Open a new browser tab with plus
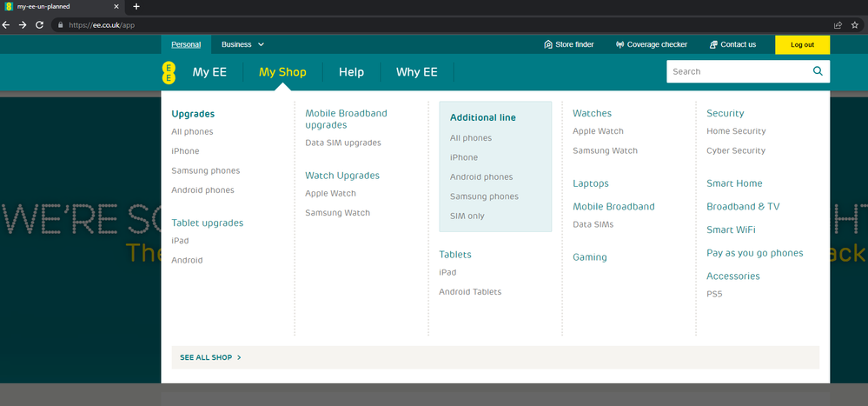 tap(136, 7)
